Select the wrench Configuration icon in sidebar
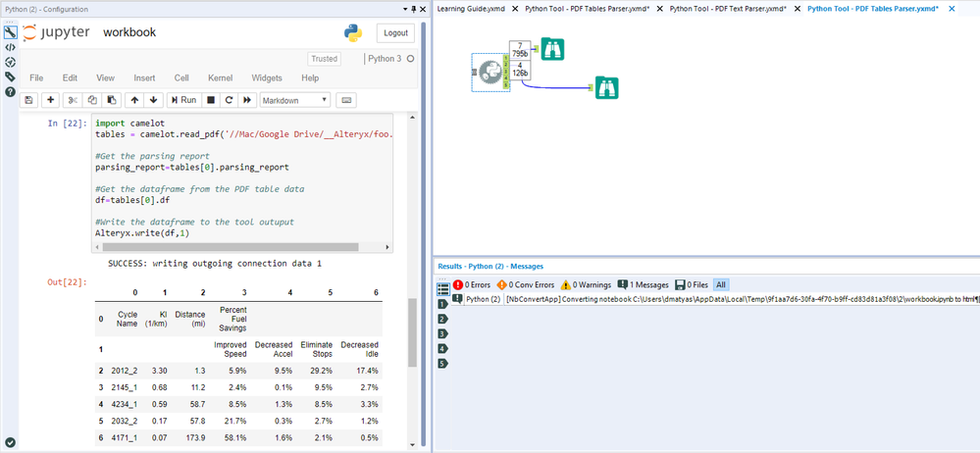The height and width of the screenshot is (453, 980). pyautogui.click(x=10, y=32)
